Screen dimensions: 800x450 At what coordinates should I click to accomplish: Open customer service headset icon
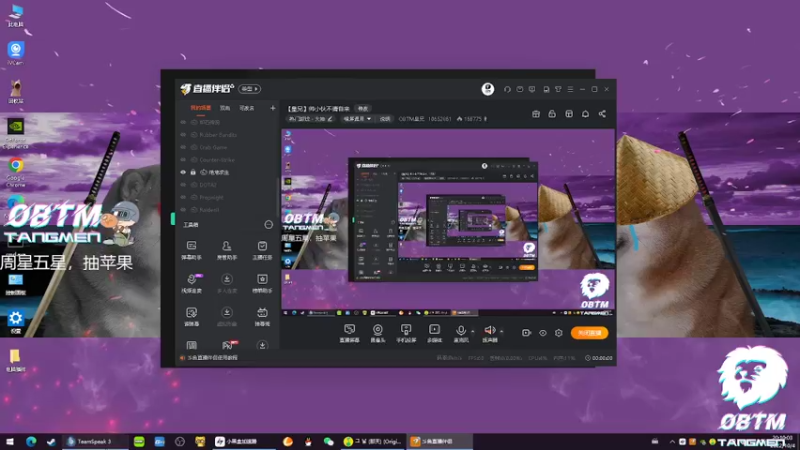coord(507,89)
